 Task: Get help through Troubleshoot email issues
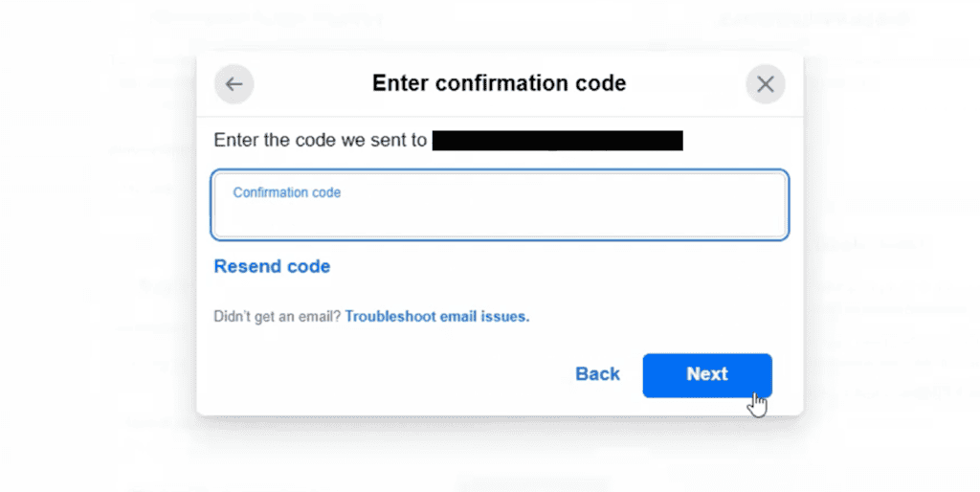click(x=436, y=316)
